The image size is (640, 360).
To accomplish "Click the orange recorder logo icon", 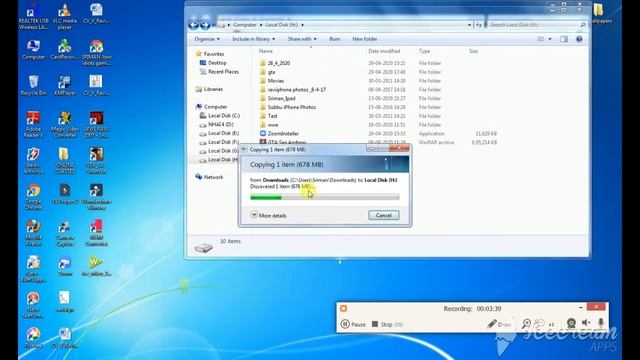I will coord(344,309).
